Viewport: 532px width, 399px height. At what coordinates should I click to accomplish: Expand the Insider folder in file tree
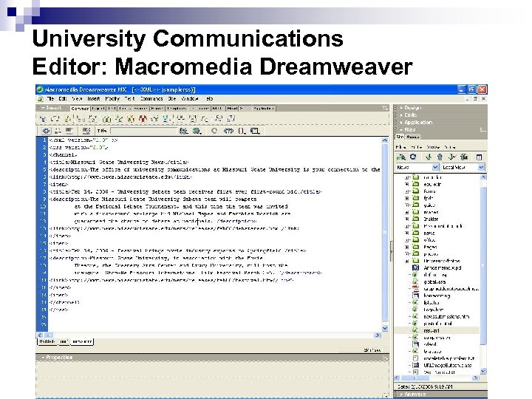(406, 219)
